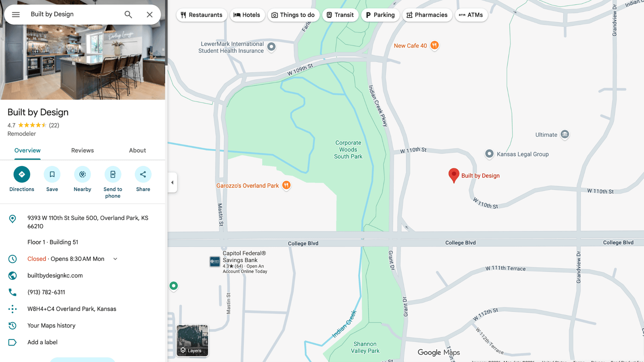The image size is (644, 362).
Task: Click the Remodeler category text
Action: [x=21, y=134]
